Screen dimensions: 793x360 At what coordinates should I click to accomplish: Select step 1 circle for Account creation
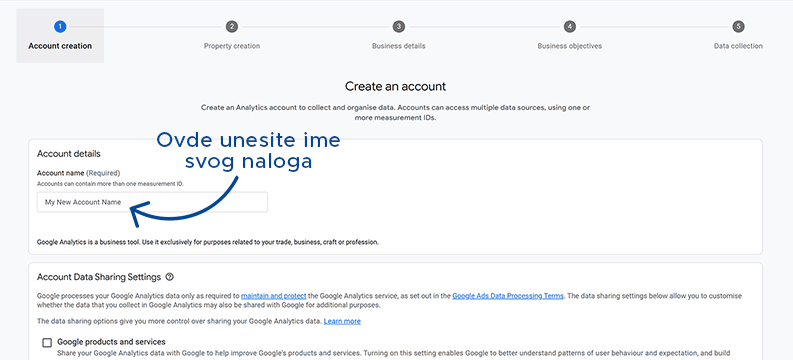pos(60,26)
